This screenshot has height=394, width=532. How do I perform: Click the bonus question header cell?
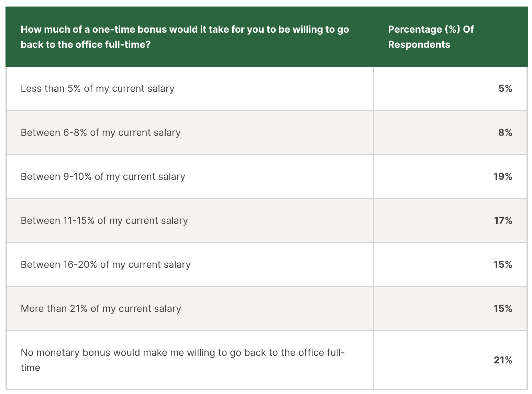(190, 37)
